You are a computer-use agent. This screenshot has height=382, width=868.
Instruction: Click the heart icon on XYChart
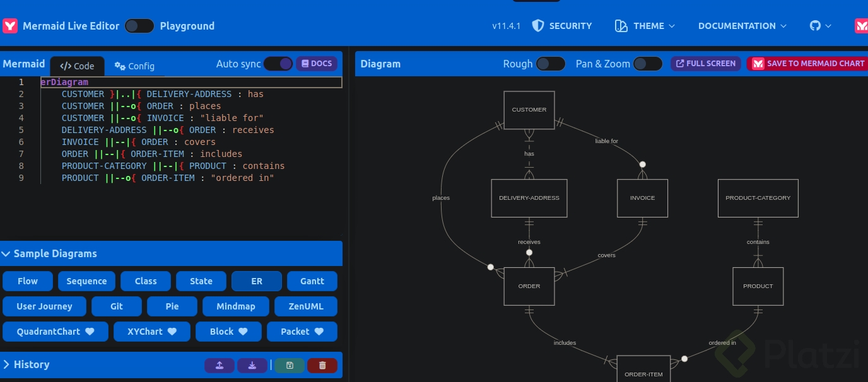point(172,332)
